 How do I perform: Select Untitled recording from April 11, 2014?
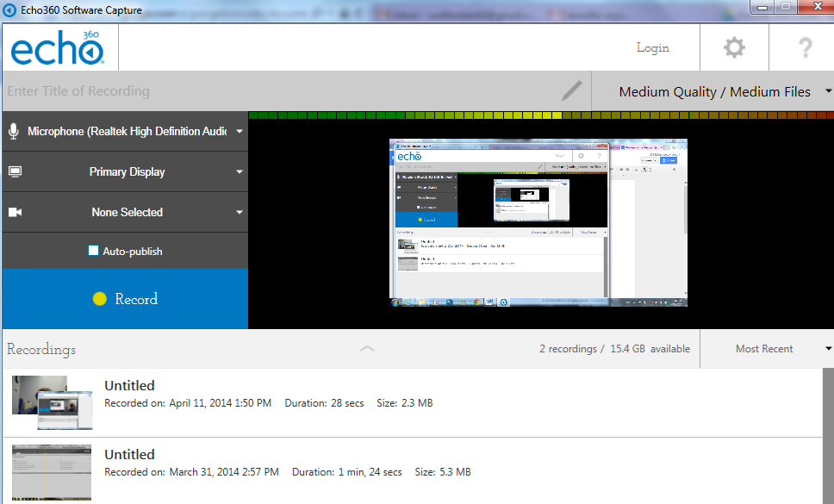click(x=413, y=402)
